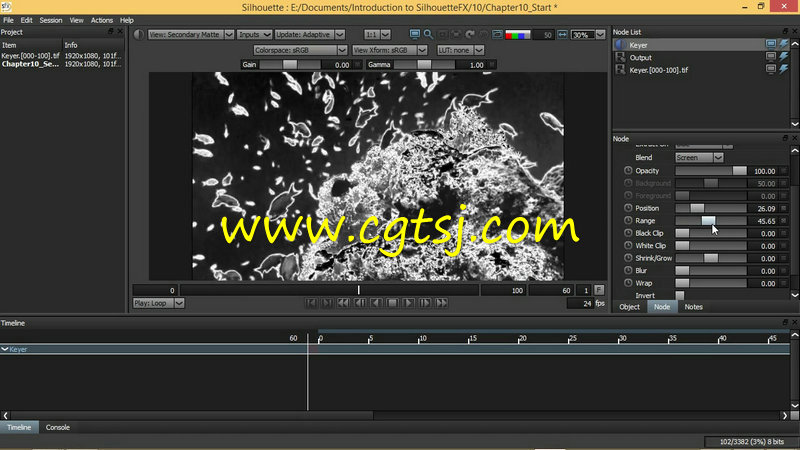Click the Gamma slider handle
This screenshot has width=800, height=450.
click(x=423, y=65)
